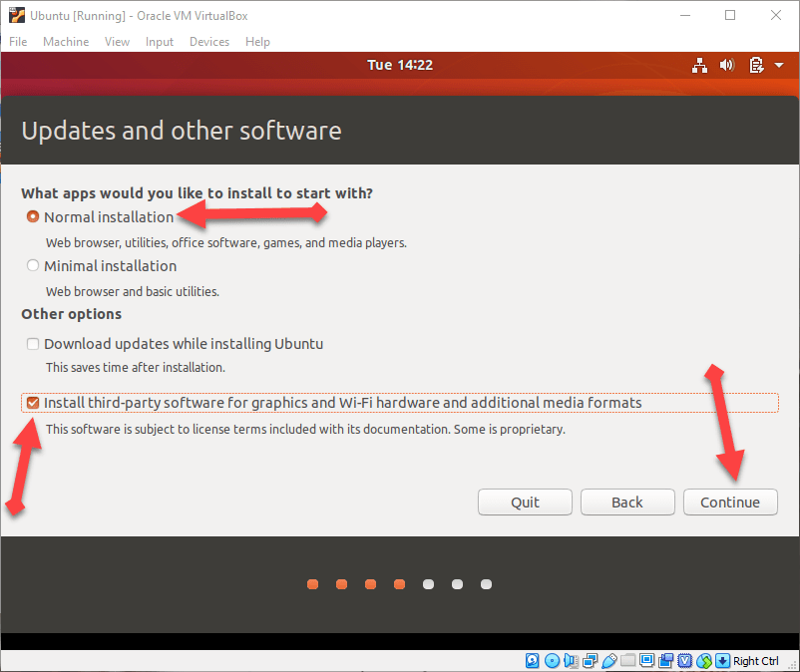Click the shared folders status icon
This screenshot has height=672, width=800.
[627, 660]
